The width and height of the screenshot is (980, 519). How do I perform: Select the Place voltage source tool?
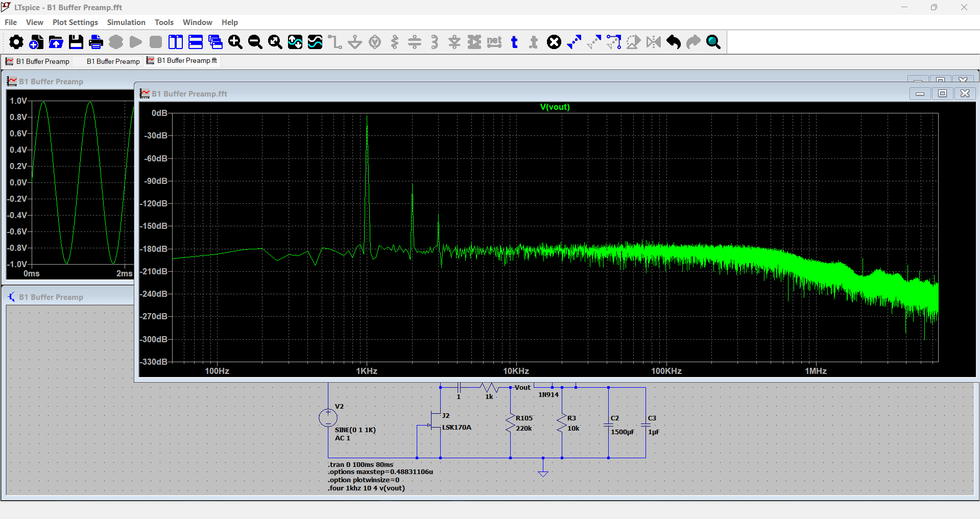(375, 42)
